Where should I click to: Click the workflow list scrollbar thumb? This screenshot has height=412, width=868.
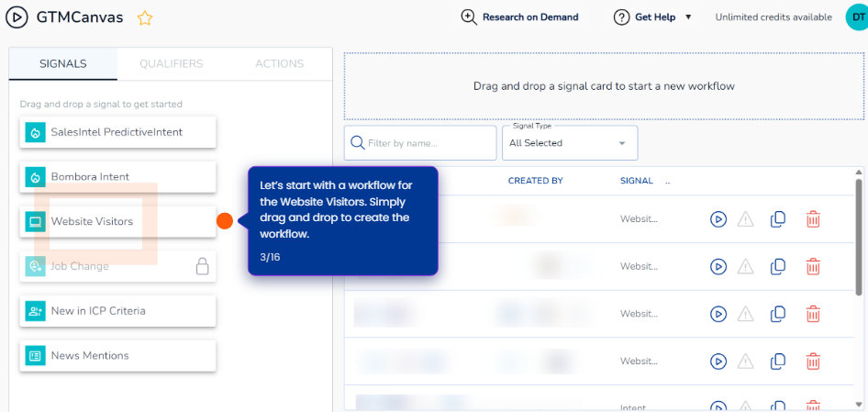(859, 235)
